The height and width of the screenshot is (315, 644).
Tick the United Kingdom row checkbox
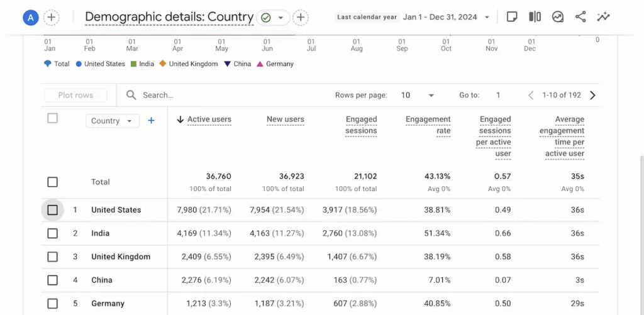(52, 257)
